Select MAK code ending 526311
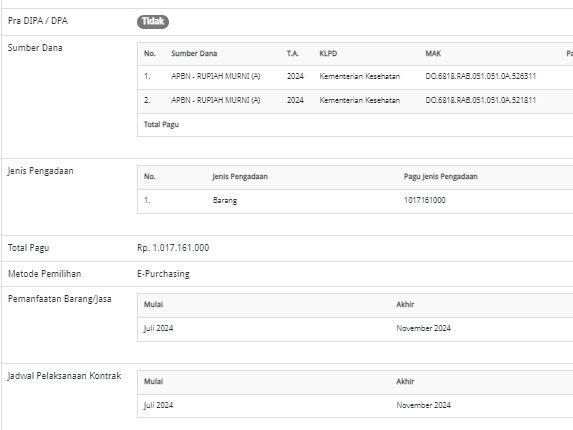 pos(481,76)
